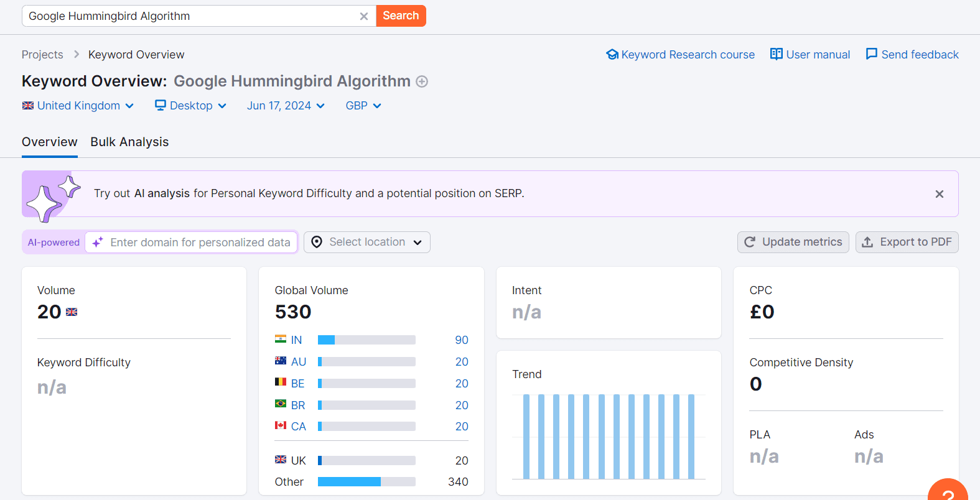The width and height of the screenshot is (980, 500).
Task: Click the UK flag in Global Volume list
Action: coord(281,460)
